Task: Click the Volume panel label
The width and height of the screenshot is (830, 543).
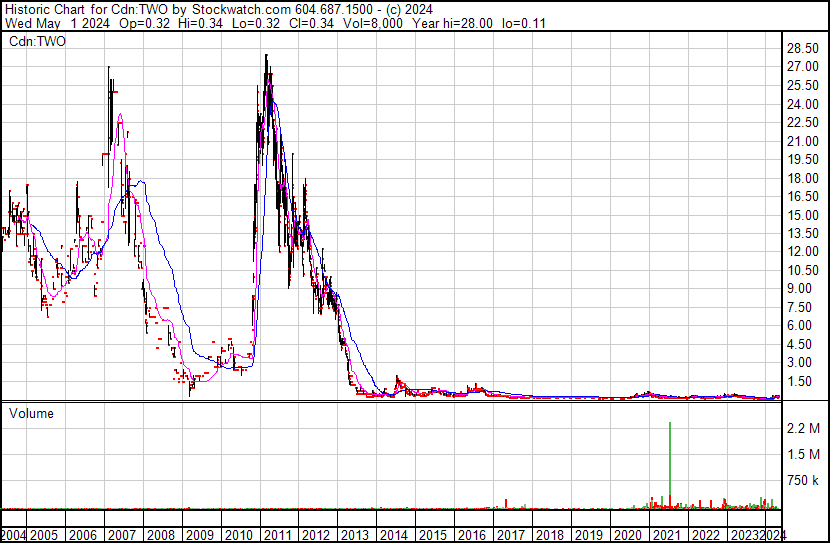Action: 31,413
